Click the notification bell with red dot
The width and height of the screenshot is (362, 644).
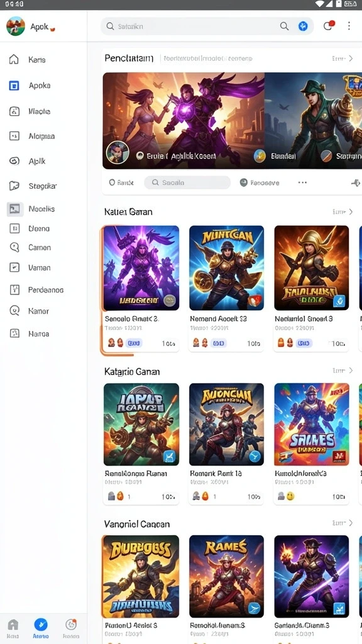tap(328, 26)
